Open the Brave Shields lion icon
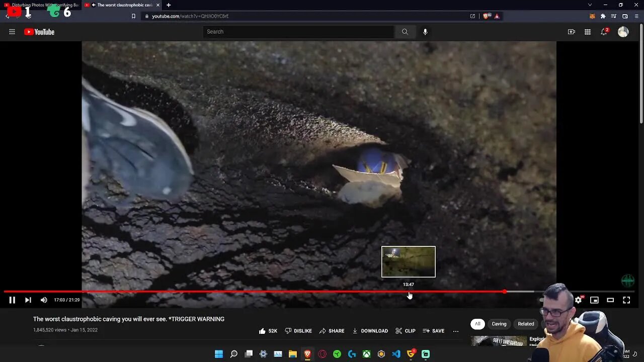644x362 pixels. point(487,16)
